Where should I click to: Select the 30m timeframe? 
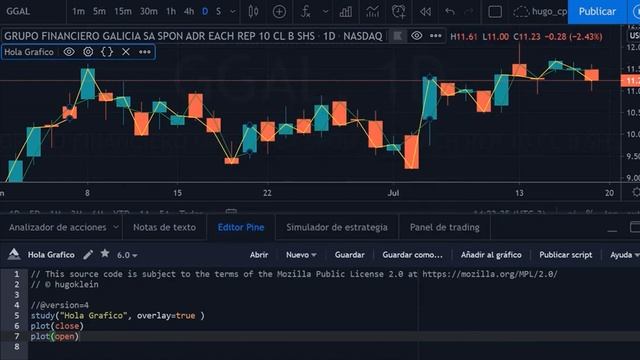click(149, 11)
